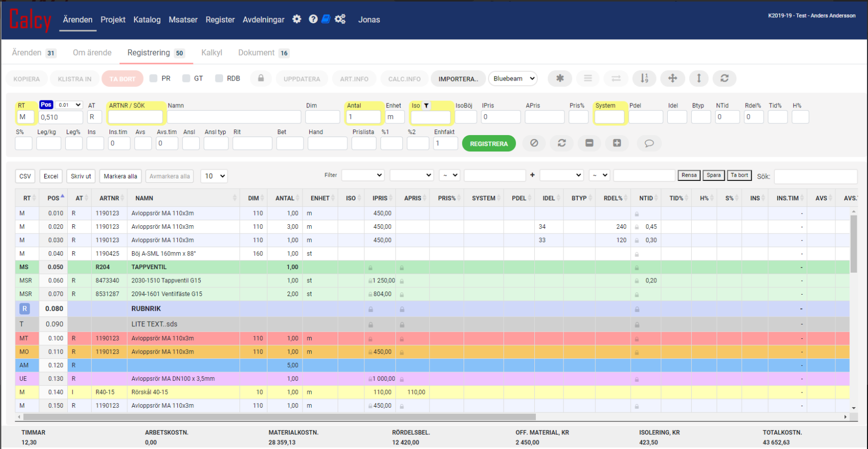Click the padlock icon beside RDB
868x449 pixels.
261,78
